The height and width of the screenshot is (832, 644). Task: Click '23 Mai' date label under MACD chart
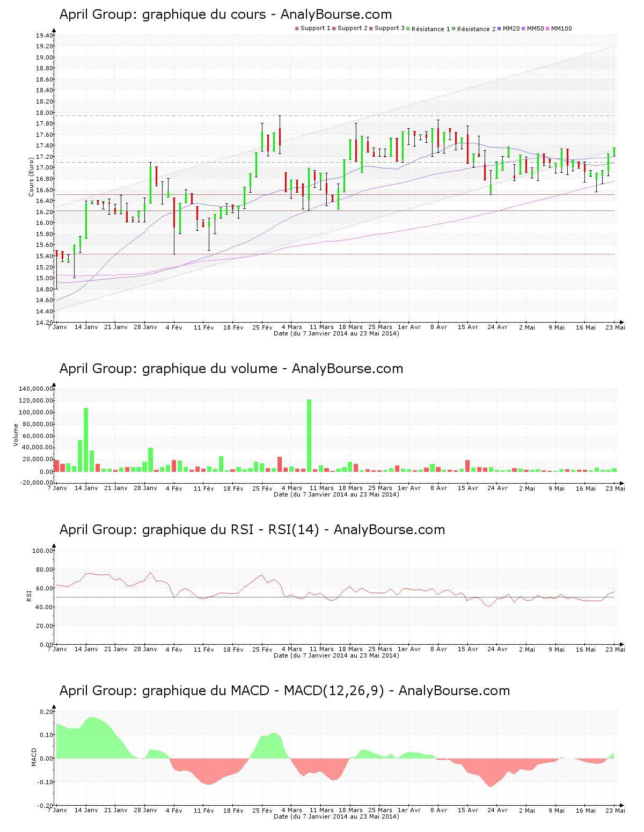616,810
